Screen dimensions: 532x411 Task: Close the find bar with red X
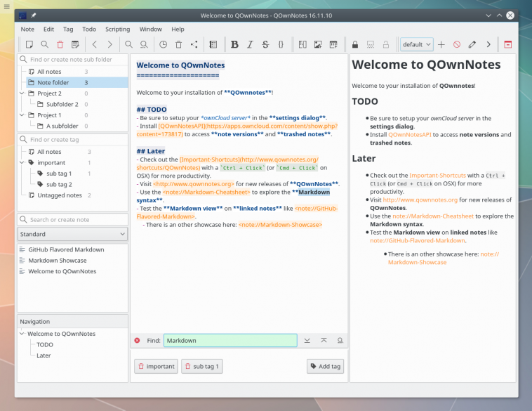point(137,341)
